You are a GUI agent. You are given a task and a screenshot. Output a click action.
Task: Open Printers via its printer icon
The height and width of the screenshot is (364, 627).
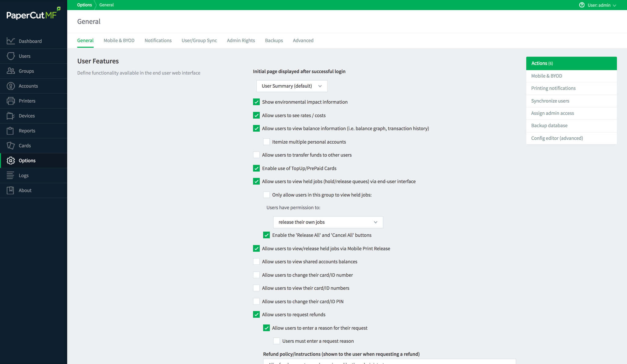tap(11, 101)
